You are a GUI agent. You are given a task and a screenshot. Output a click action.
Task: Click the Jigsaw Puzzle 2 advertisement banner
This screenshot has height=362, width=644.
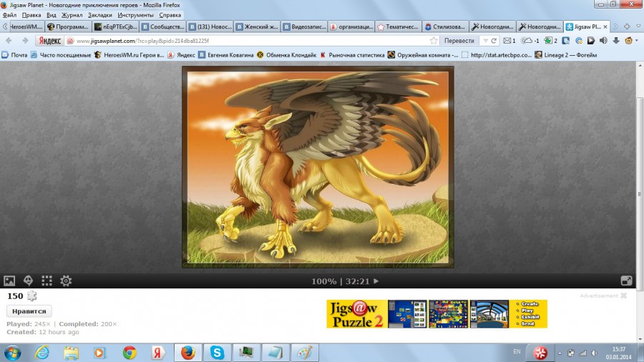tap(436, 314)
